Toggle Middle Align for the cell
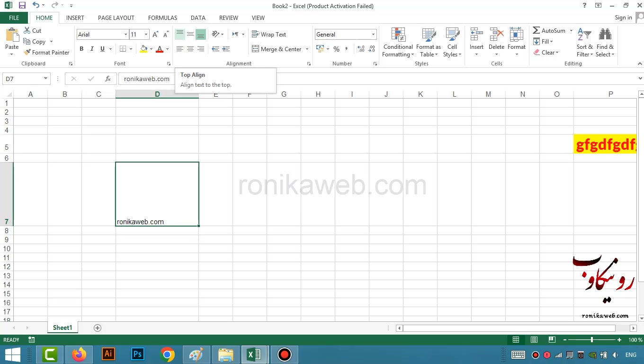This screenshot has height=364, width=644. point(190,35)
